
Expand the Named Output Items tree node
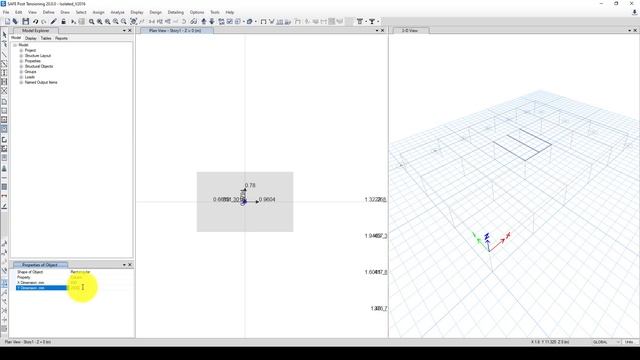[x=21, y=82]
